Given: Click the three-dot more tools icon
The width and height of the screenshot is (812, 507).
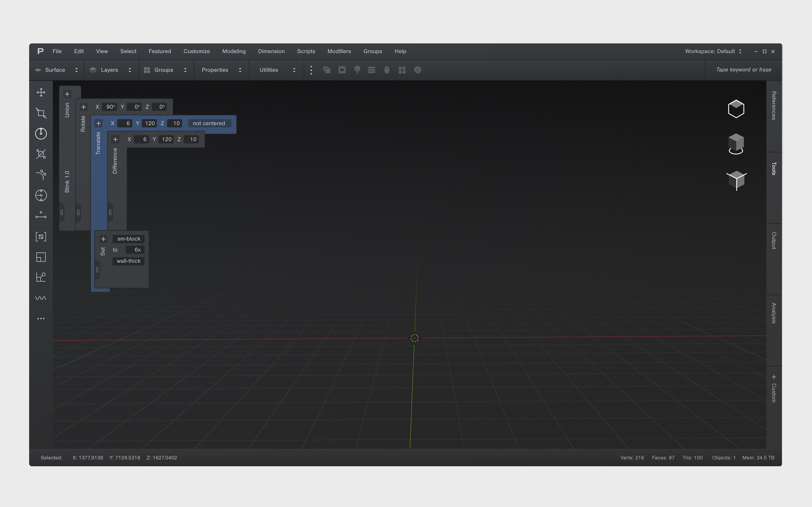Looking at the screenshot, I should (41, 319).
